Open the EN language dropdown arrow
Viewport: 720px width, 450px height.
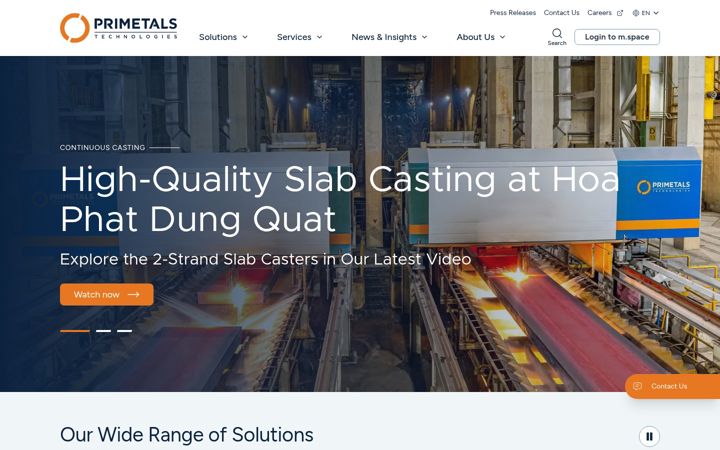coord(656,13)
